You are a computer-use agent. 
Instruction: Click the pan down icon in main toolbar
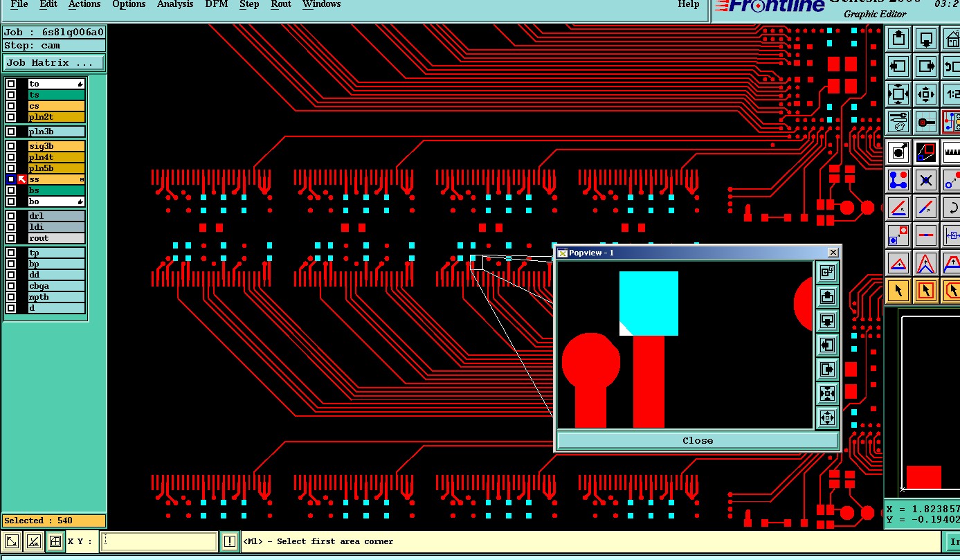pyautogui.click(x=926, y=39)
